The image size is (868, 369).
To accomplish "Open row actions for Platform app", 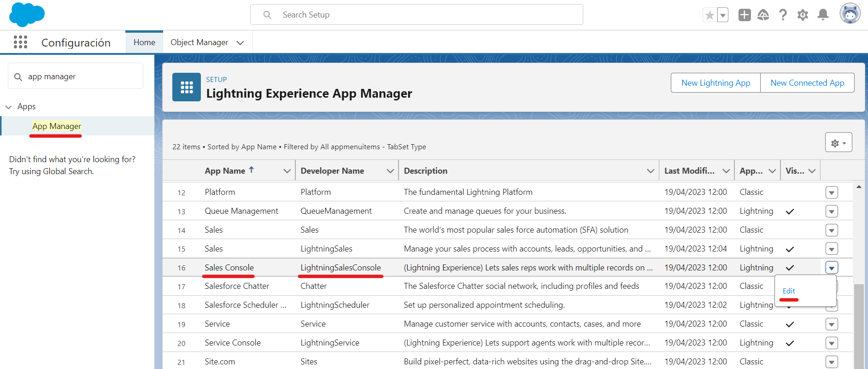I will pyautogui.click(x=832, y=193).
